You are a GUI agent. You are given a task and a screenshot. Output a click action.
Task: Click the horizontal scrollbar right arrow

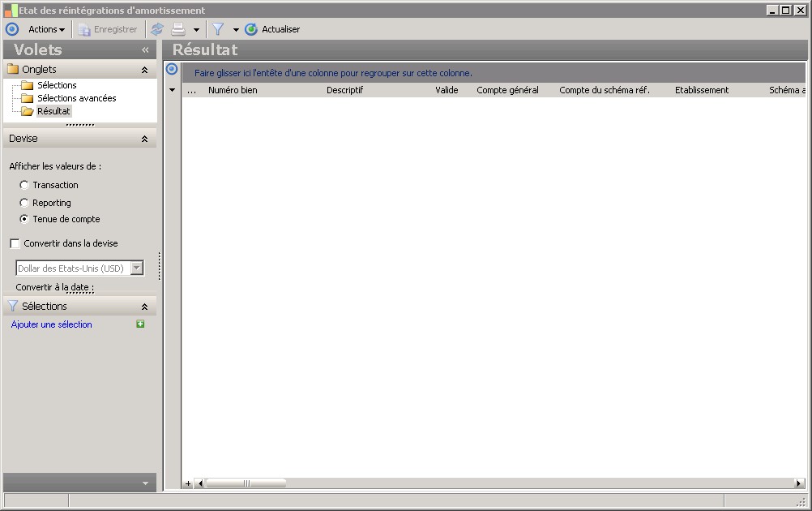point(799,483)
